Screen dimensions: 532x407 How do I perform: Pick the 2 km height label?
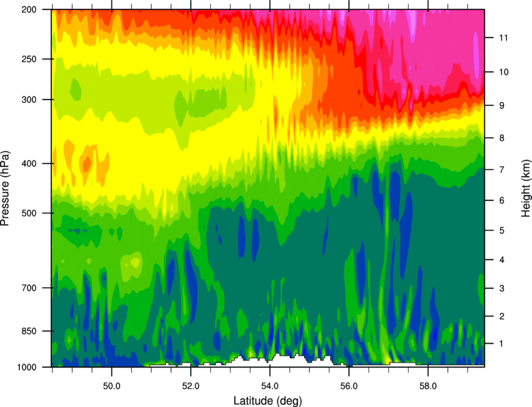(502, 316)
